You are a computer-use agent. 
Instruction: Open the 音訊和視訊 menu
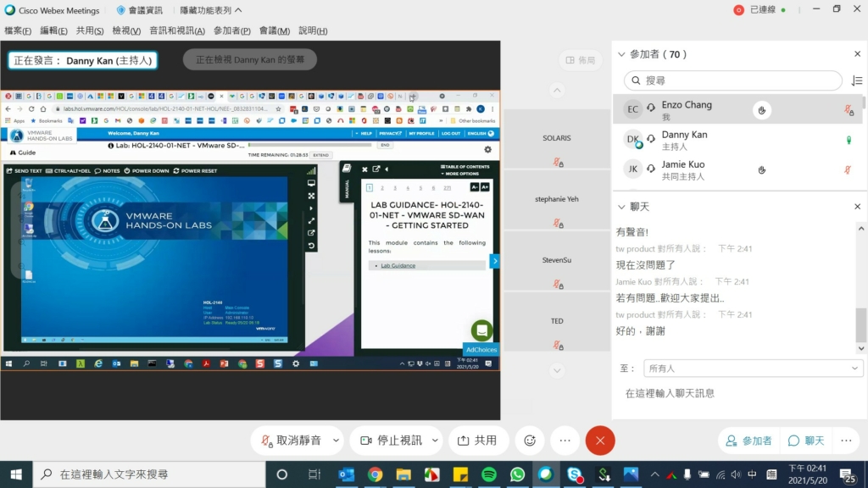(x=177, y=30)
